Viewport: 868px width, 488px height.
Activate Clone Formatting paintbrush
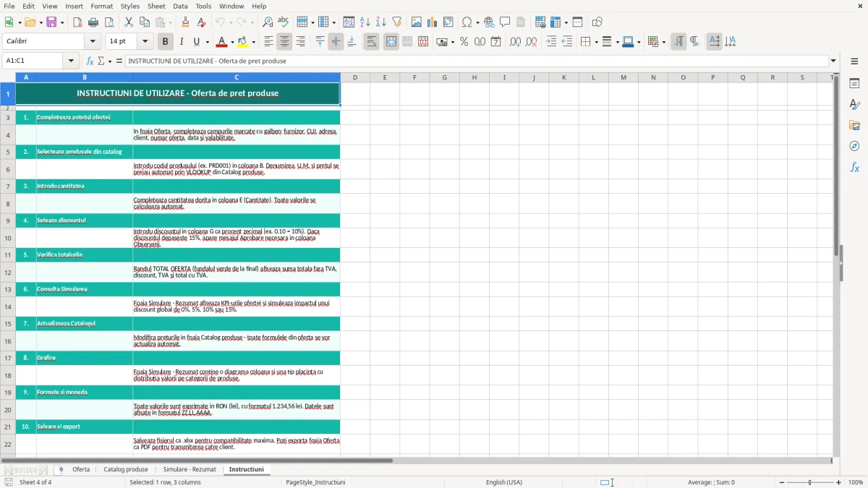186,22
